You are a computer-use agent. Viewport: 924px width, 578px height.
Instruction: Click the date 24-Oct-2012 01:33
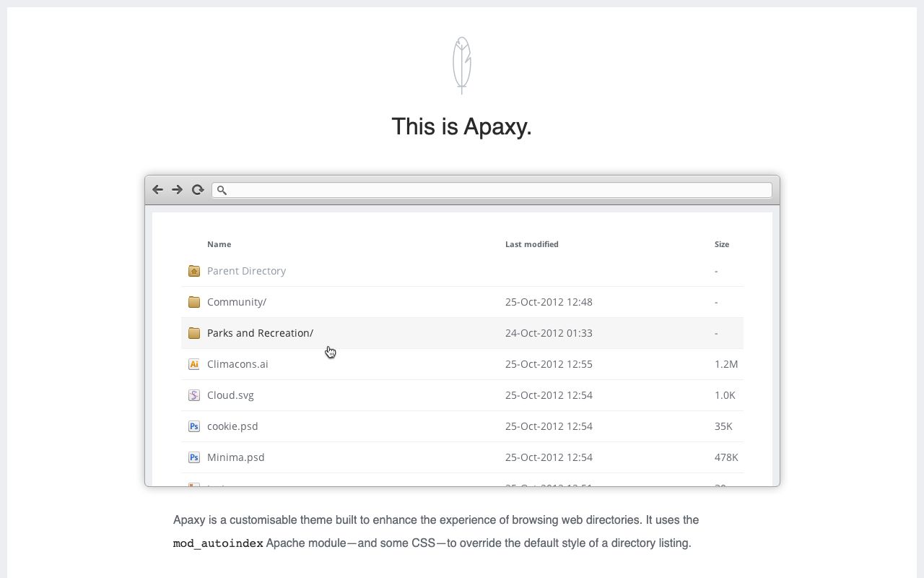(549, 333)
